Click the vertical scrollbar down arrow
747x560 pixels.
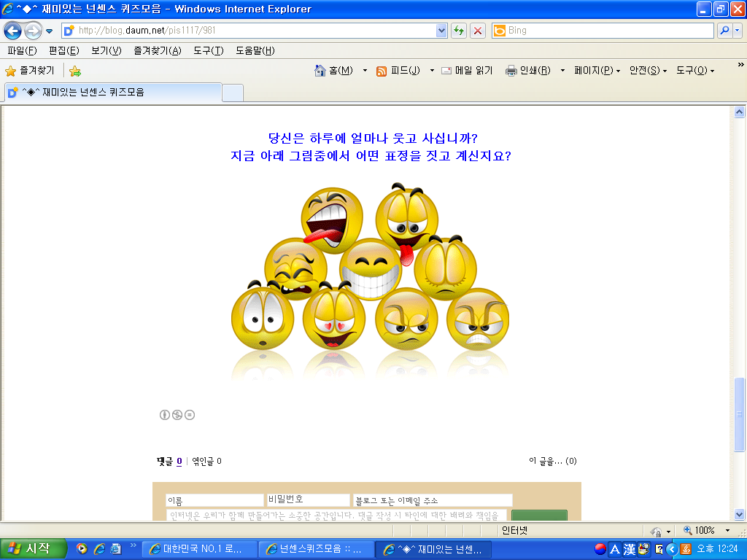point(739,513)
